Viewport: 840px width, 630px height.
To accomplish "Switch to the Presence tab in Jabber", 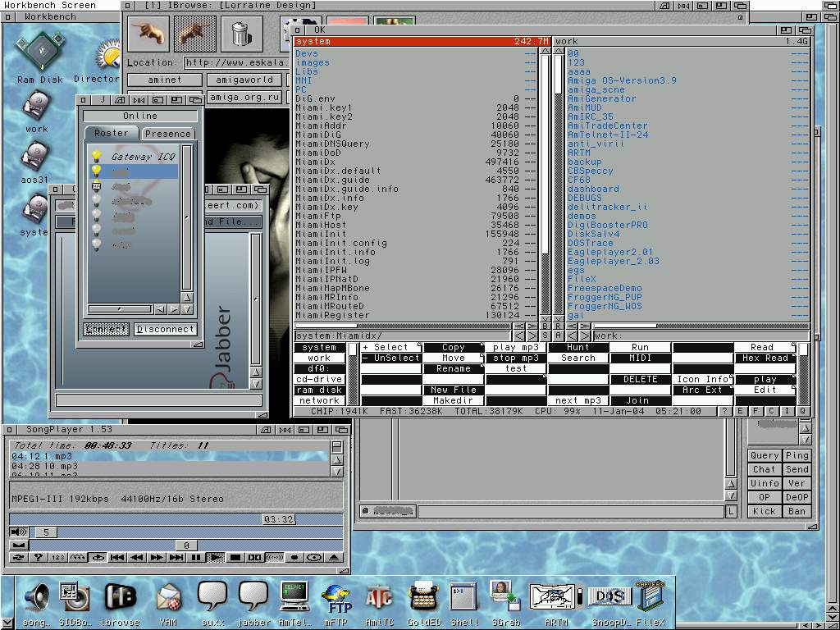I will pyautogui.click(x=167, y=134).
